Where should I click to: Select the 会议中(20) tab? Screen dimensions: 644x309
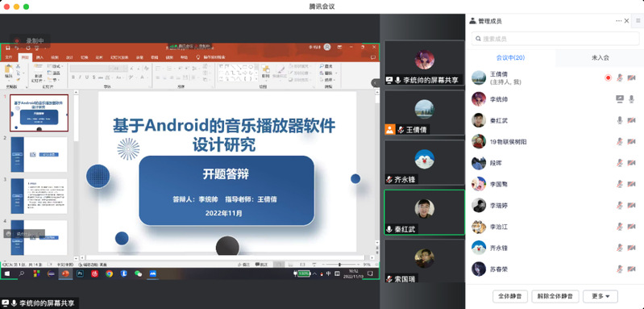[x=510, y=58]
